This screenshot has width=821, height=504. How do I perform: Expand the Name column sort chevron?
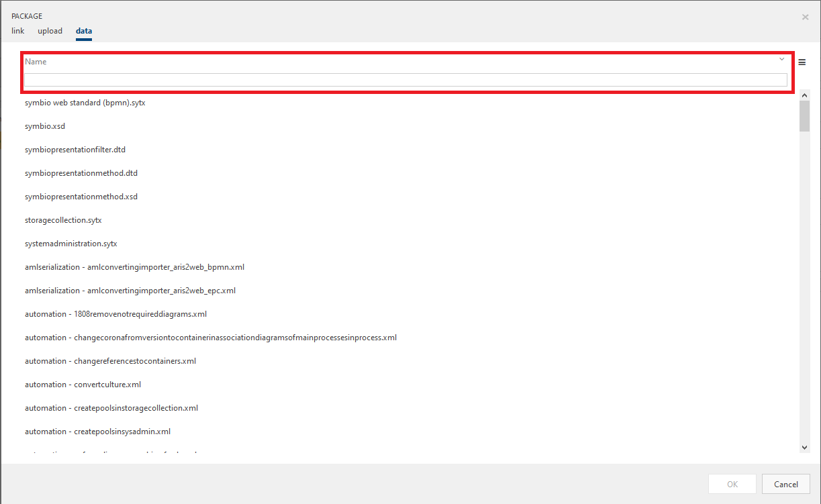pyautogui.click(x=781, y=59)
